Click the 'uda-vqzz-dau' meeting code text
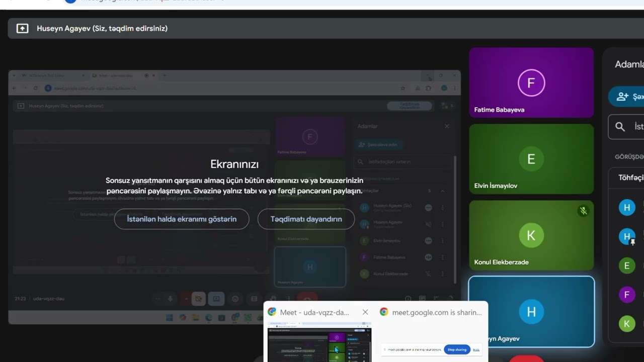 coord(49,299)
